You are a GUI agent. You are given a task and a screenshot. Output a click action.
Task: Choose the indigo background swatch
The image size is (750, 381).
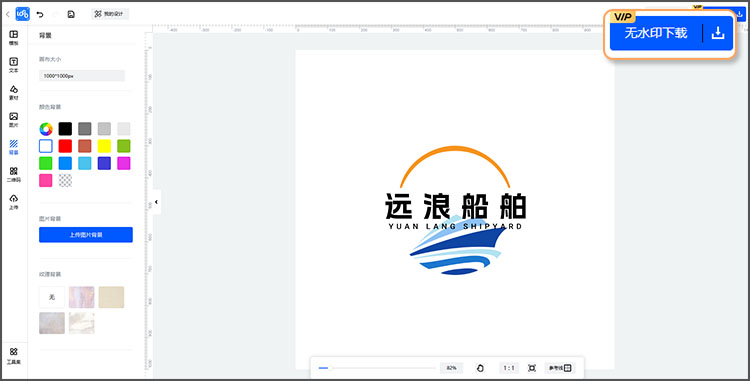click(104, 163)
